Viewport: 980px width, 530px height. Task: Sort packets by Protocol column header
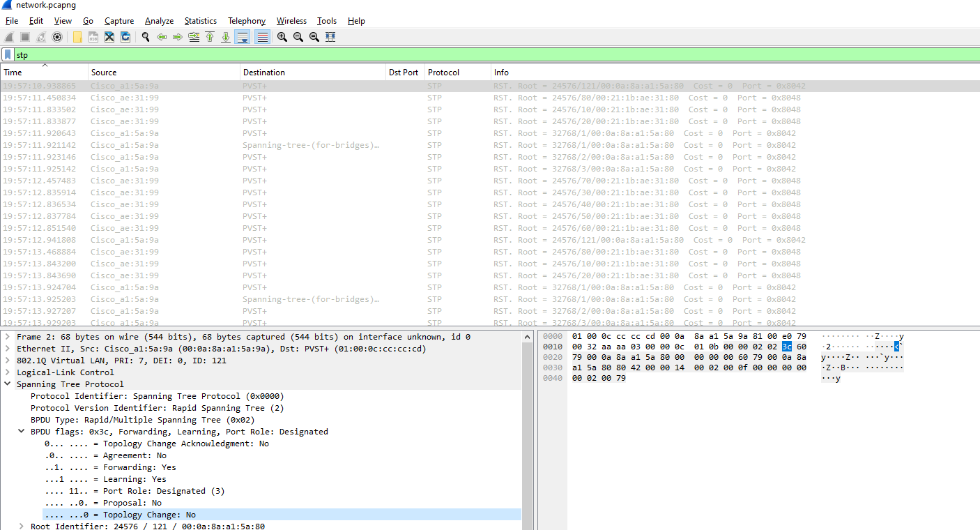pos(443,73)
